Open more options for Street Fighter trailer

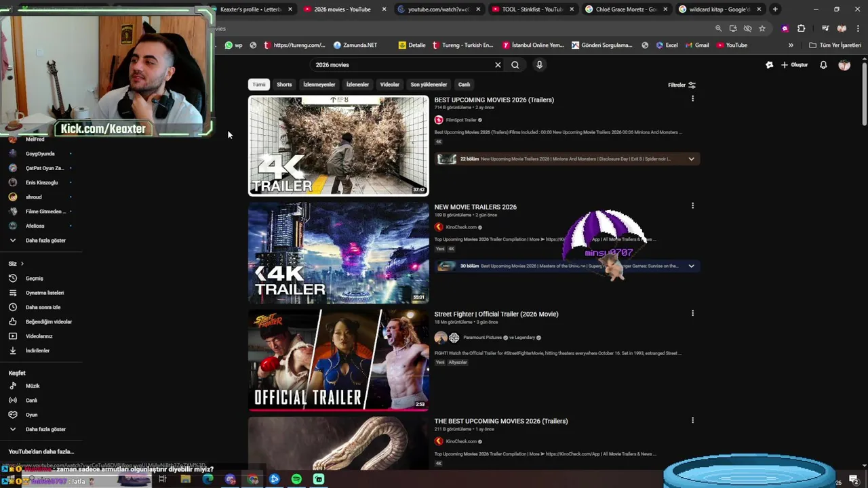(x=692, y=313)
